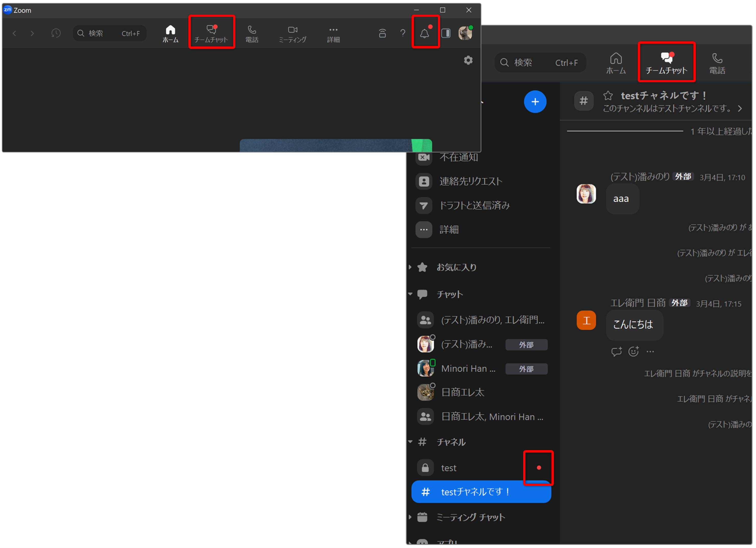Open the locked test channel
756x548 pixels.
pos(481,468)
